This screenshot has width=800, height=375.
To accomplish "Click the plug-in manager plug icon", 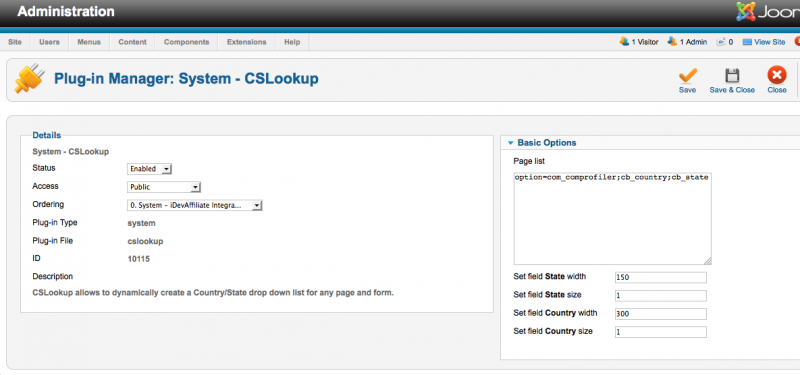I will click(29, 79).
